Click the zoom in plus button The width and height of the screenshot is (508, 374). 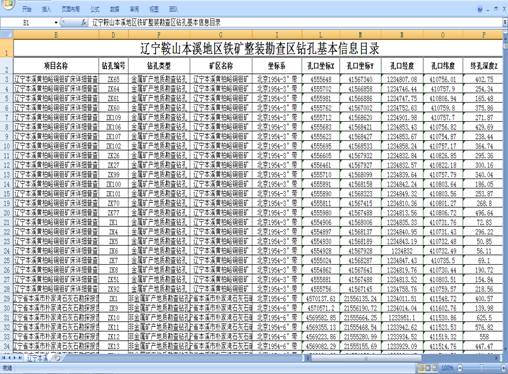point(504,368)
